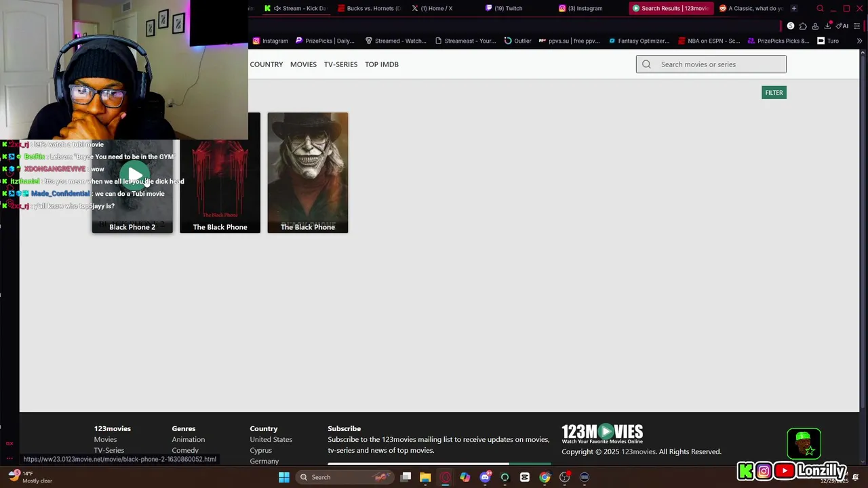Expand hidden bookmarks with chevron
Screen dimensions: 868x488
point(859,41)
